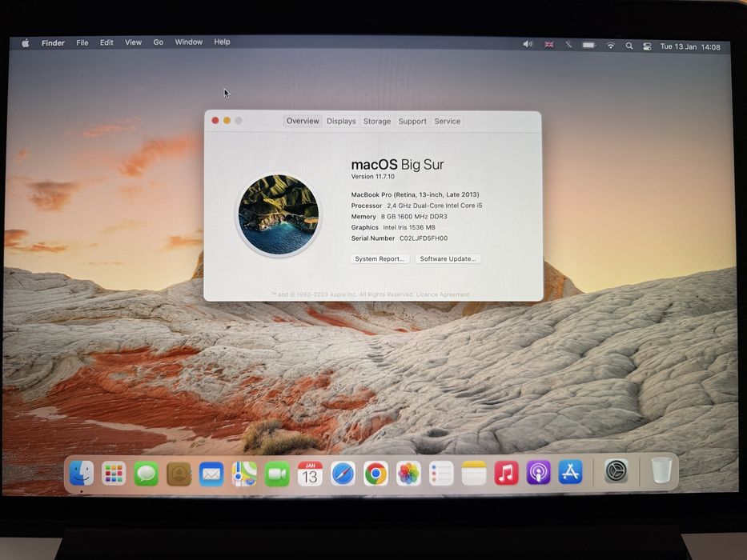The height and width of the screenshot is (560, 747).
Task: Open Control Centre in menu bar
Action: click(x=647, y=46)
